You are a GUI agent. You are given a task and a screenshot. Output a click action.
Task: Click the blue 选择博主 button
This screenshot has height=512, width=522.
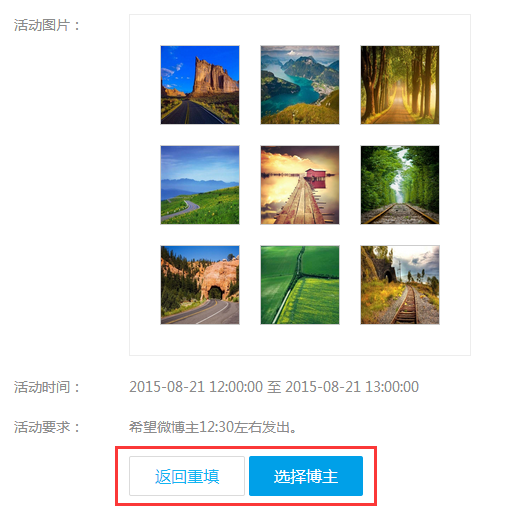306,476
